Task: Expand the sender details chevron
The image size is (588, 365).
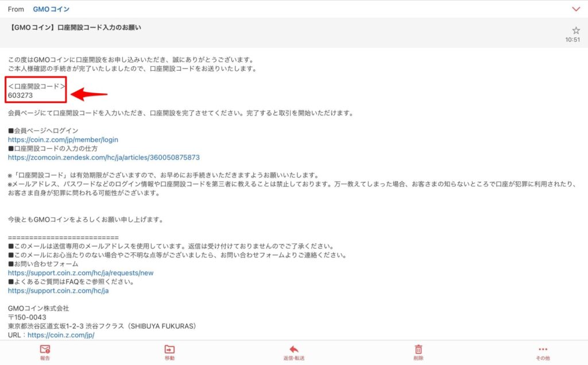Action: point(576,9)
